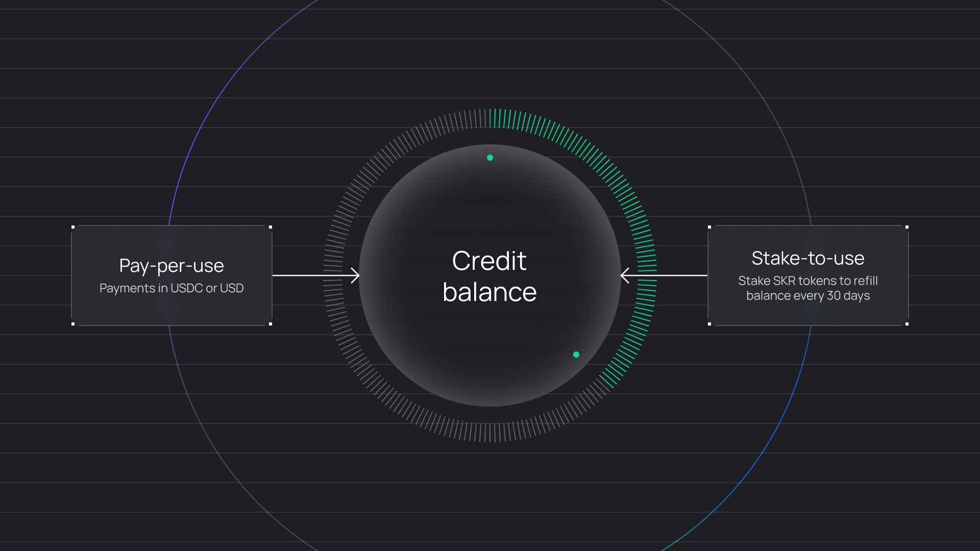Click bottom-right corner marker of Pay-per-use box
Screen dimensions: 980x551
coord(271,324)
